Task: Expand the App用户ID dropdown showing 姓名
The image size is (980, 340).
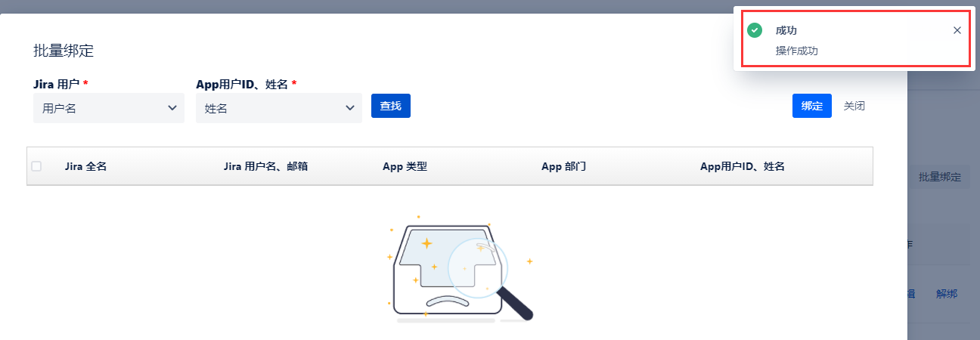Action: click(x=279, y=108)
